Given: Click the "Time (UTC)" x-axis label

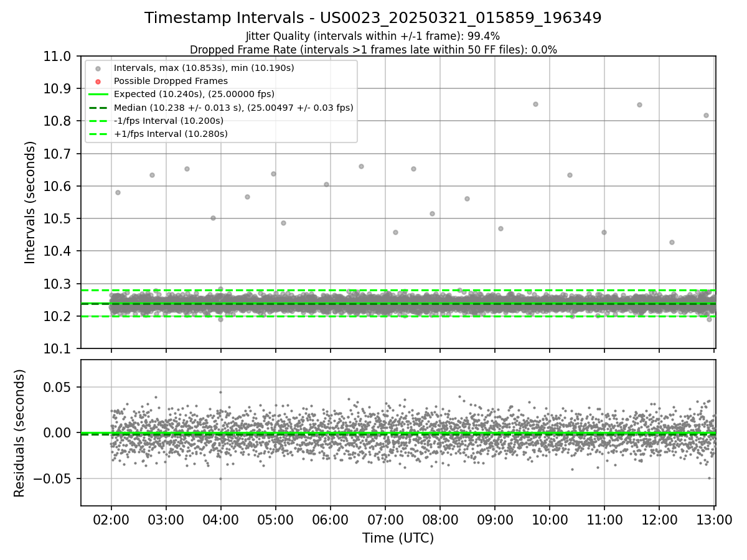Looking at the screenshot, I should click(x=398, y=538).
